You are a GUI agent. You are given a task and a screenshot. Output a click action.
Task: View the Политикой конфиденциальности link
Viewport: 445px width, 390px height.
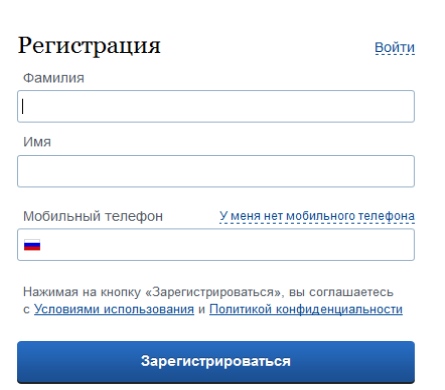[x=306, y=309]
